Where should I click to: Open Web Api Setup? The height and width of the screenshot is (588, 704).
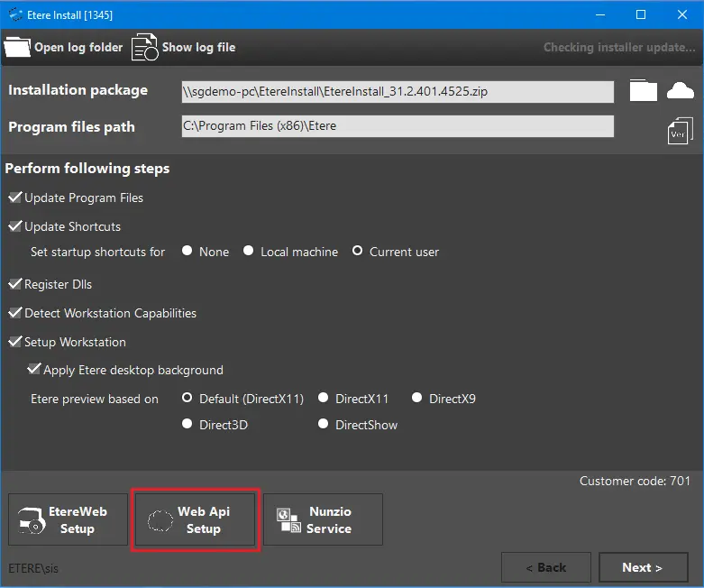point(197,519)
